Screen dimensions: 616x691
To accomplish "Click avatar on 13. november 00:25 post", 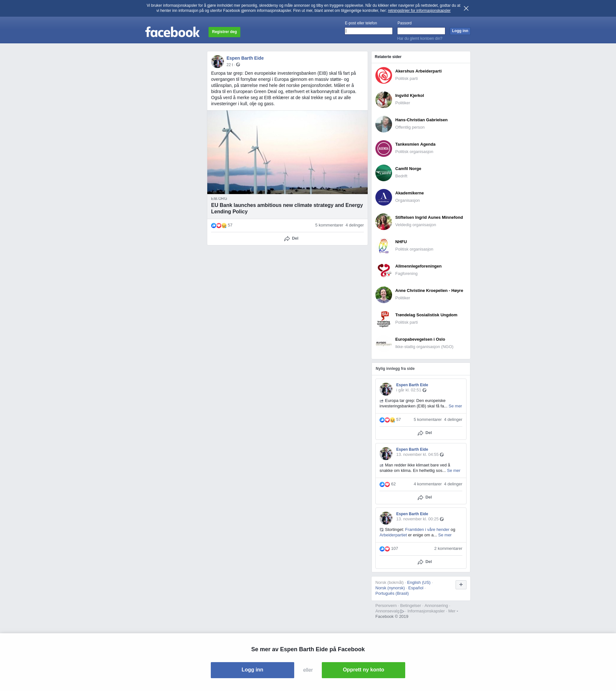I will click(x=386, y=518).
